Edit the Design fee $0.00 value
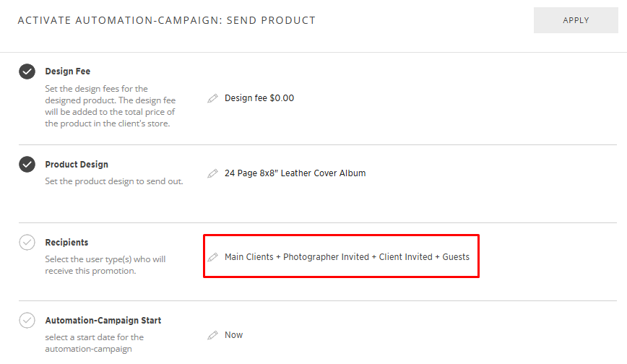The image size is (627, 364). (259, 98)
